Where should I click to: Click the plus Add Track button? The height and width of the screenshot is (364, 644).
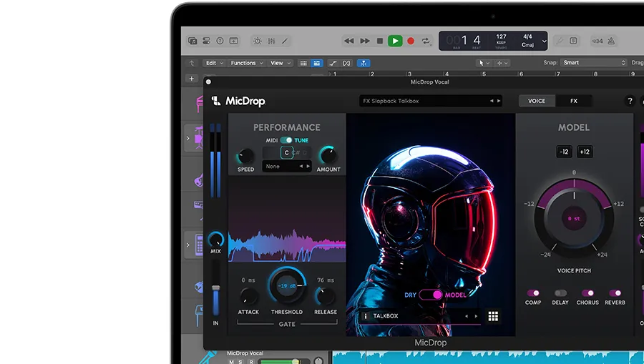tap(191, 79)
